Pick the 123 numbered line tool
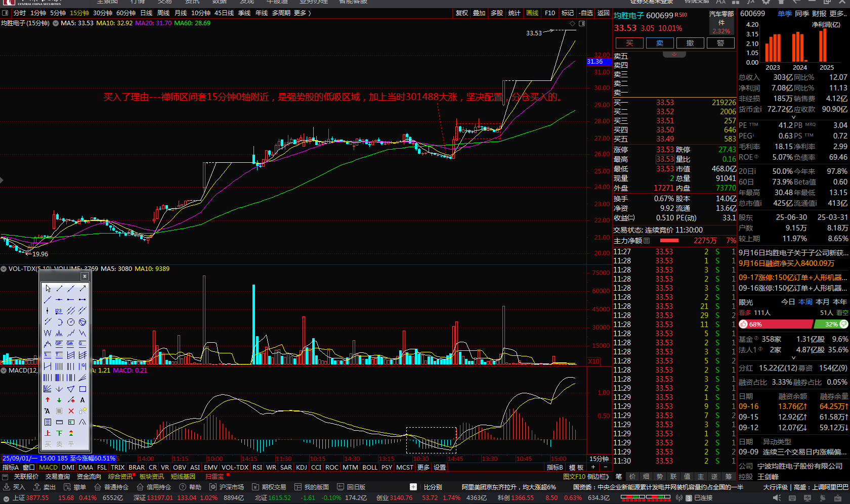Viewport: 850px width, 504px height. coord(59,310)
